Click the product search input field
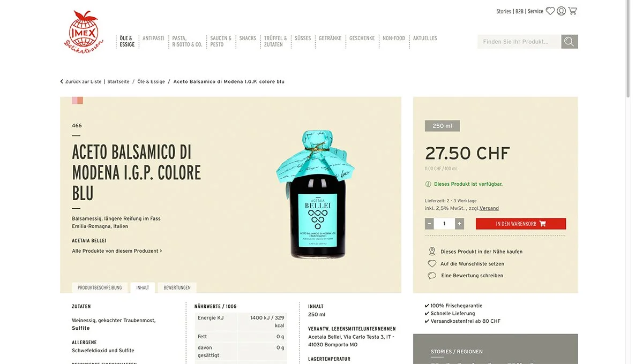 [519, 42]
